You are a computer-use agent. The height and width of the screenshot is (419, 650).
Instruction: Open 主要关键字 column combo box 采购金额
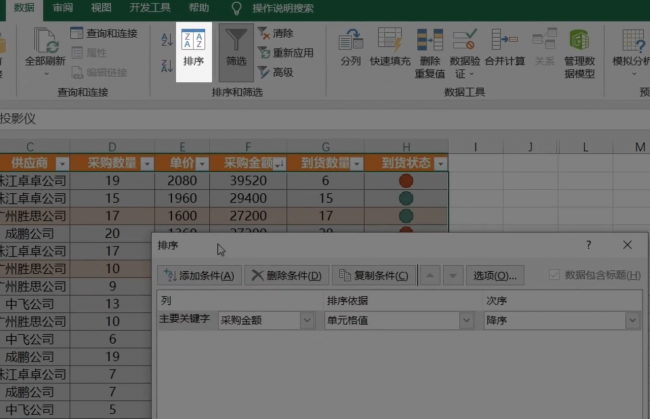pos(266,320)
